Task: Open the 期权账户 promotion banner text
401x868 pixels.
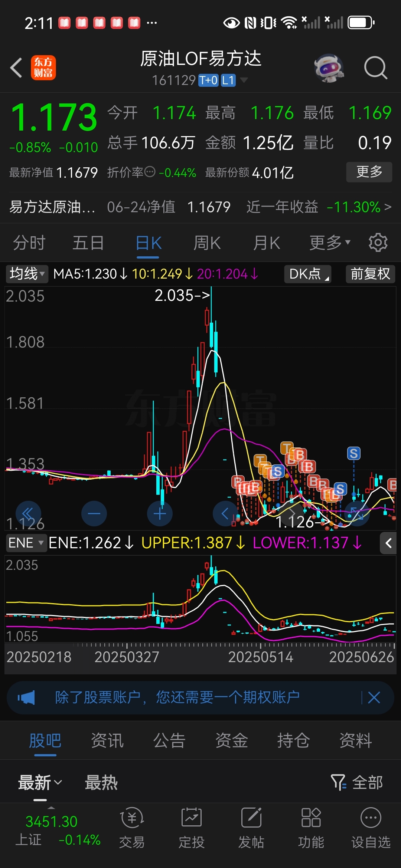Action: (x=177, y=697)
